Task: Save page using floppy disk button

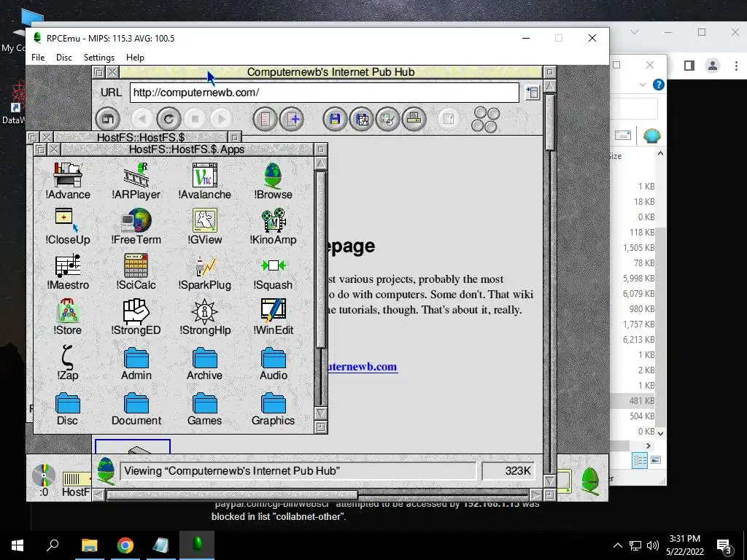Action: click(335, 119)
